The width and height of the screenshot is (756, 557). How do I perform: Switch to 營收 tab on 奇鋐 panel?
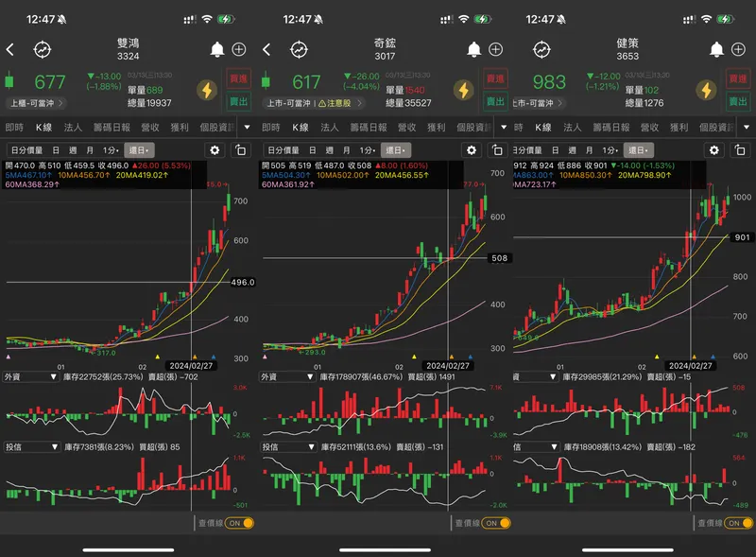tap(407, 128)
